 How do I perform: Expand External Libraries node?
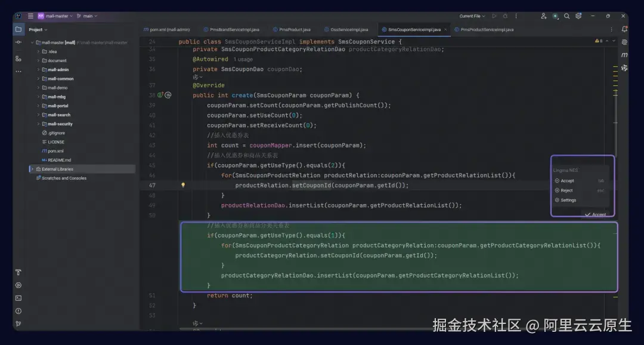(x=32, y=169)
